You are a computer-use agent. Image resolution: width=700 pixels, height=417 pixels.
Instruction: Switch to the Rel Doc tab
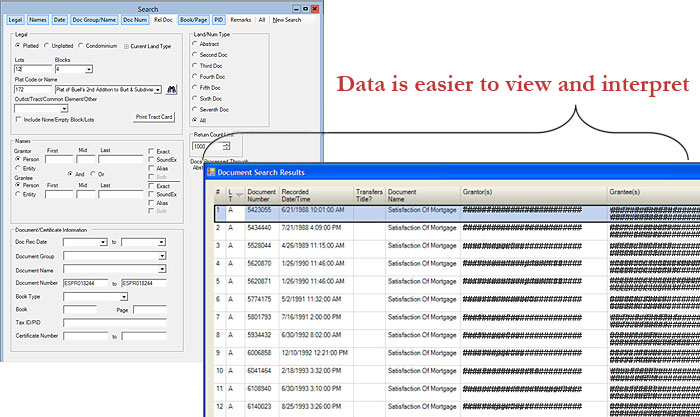pyautogui.click(x=163, y=20)
